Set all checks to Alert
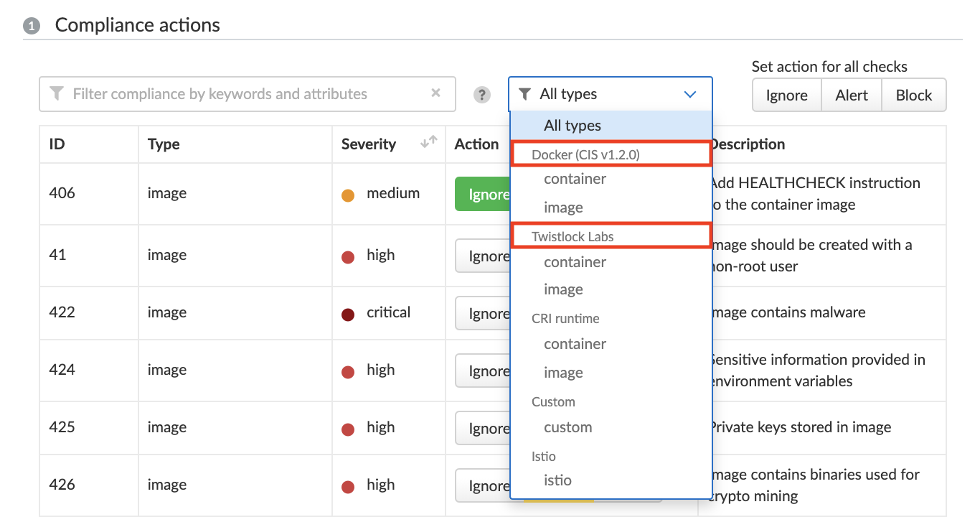 [x=852, y=96]
